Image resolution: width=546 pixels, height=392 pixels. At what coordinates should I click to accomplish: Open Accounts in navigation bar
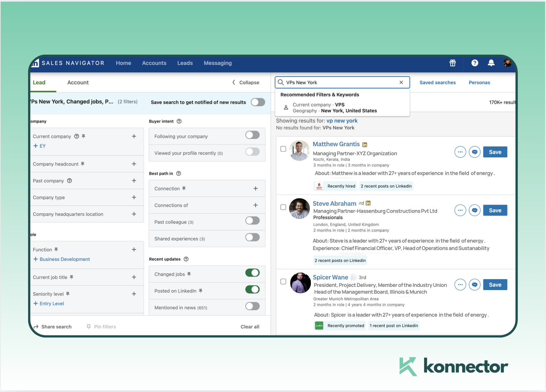coord(154,63)
